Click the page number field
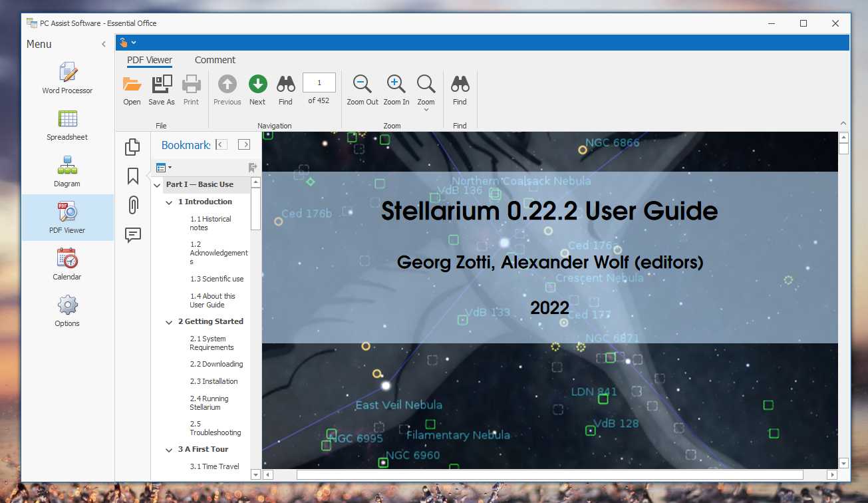Screen dimensions: 868x503 319,83
